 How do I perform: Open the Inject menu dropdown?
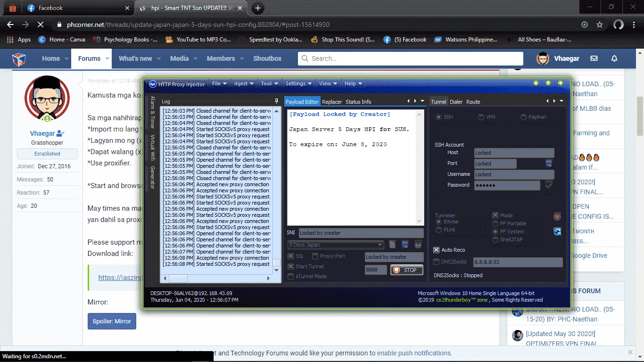point(244,83)
